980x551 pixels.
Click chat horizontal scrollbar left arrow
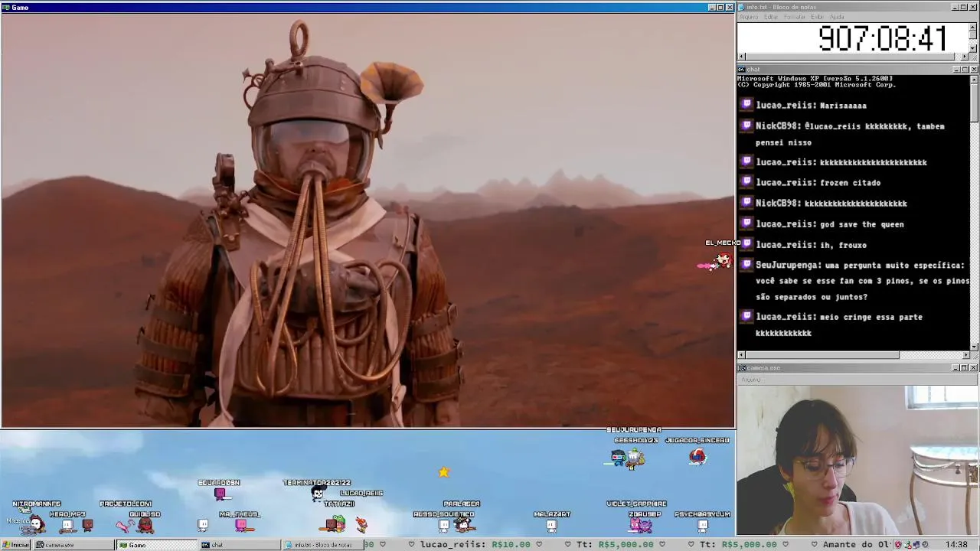pyautogui.click(x=741, y=355)
